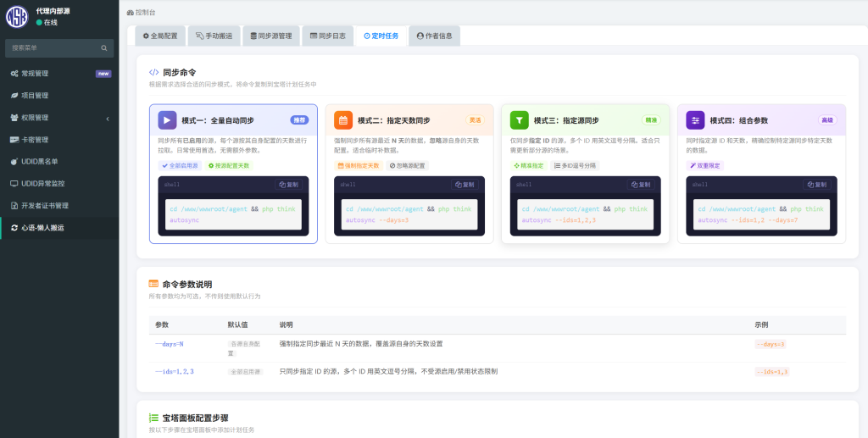Image resolution: width=868 pixels, height=438 pixels.
Task: Click the 参数 column header
Action: [162, 325]
